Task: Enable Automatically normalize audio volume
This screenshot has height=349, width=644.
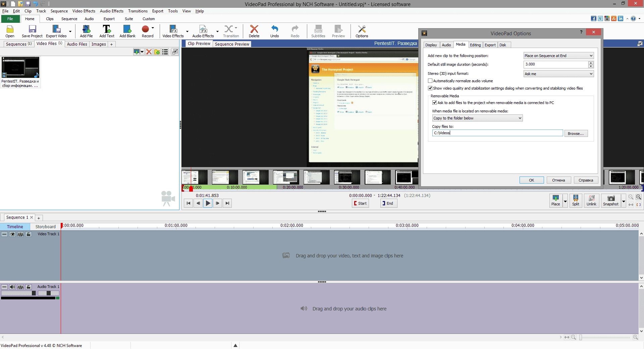Action: tap(430, 81)
